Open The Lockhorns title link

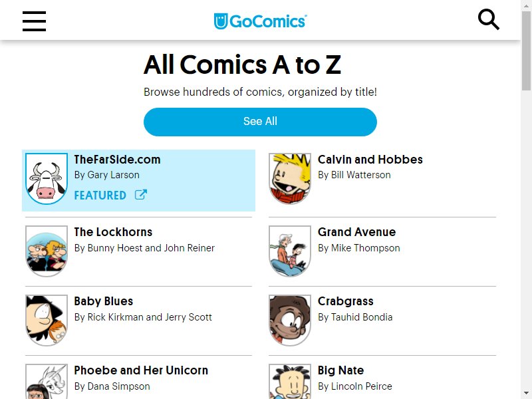tap(113, 232)
